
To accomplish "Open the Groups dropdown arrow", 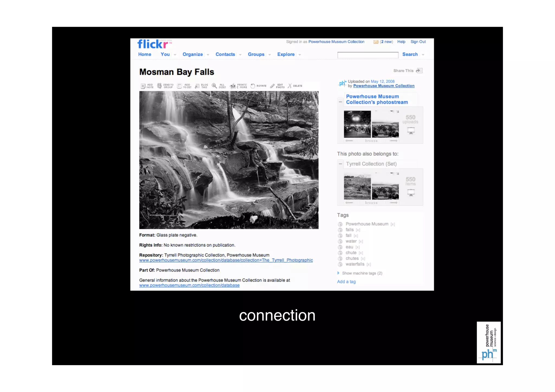I will click(270, 55).
